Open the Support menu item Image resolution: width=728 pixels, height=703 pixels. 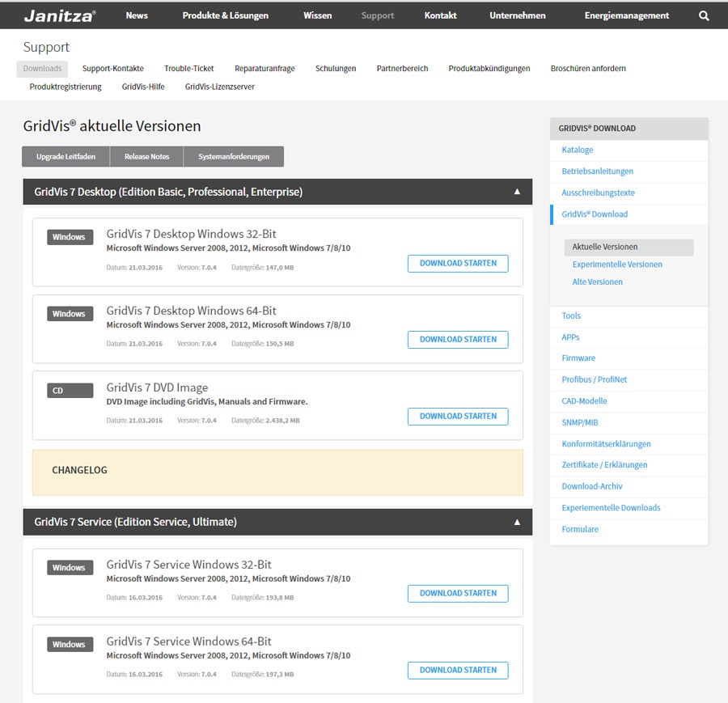(378, 15)
